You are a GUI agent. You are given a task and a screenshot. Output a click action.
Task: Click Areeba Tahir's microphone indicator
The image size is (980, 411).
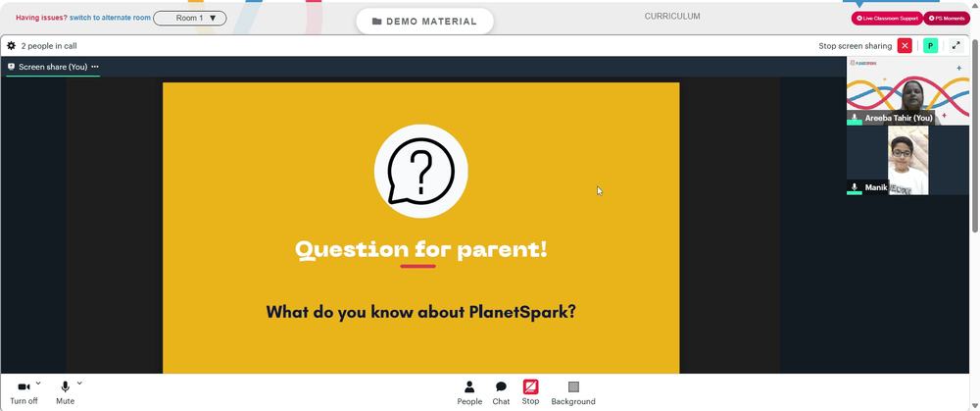855,119
